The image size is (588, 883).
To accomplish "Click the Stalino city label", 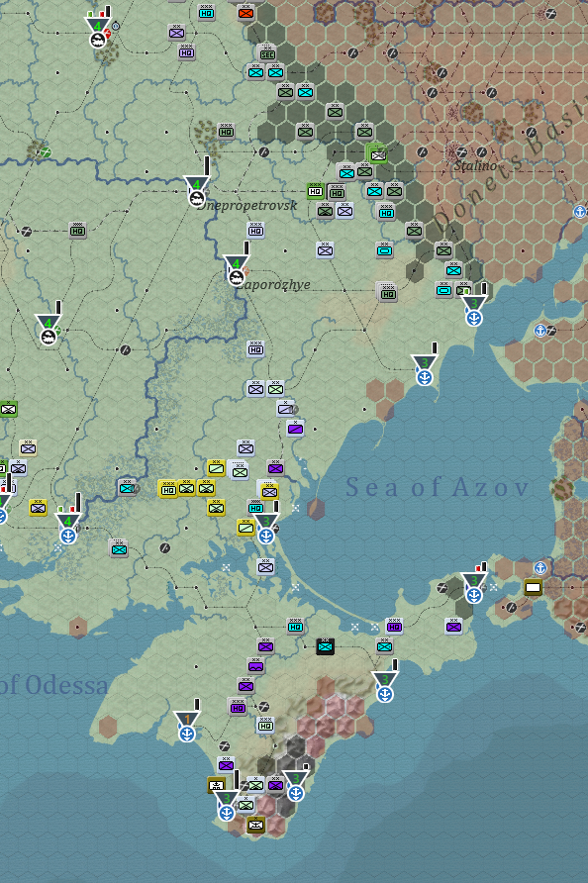I will point(476,165).
